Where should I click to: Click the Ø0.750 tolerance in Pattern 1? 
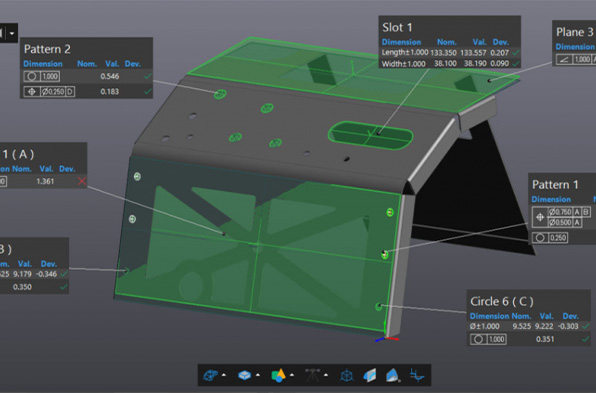click(x=560, y=212)
